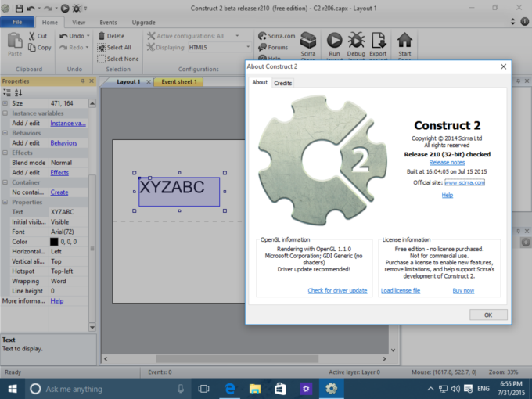
Task: Switch to the Upgrade ribbon tab
Action: click(143, 23)
